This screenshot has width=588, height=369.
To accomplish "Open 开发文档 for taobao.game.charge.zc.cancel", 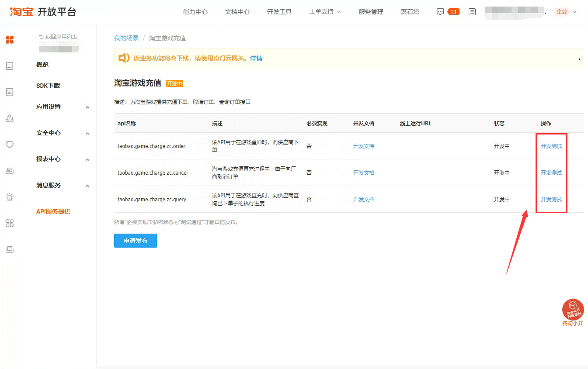I will 364,173.
